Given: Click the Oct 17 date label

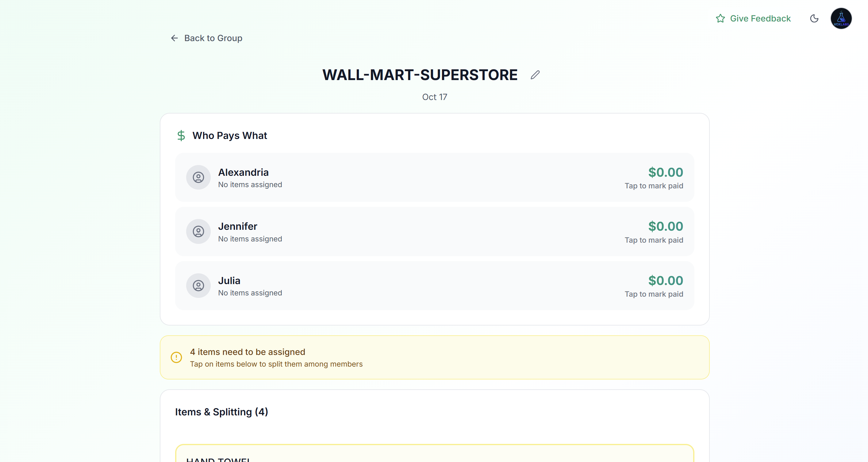Looking at the screenshot, I should 435,97.
